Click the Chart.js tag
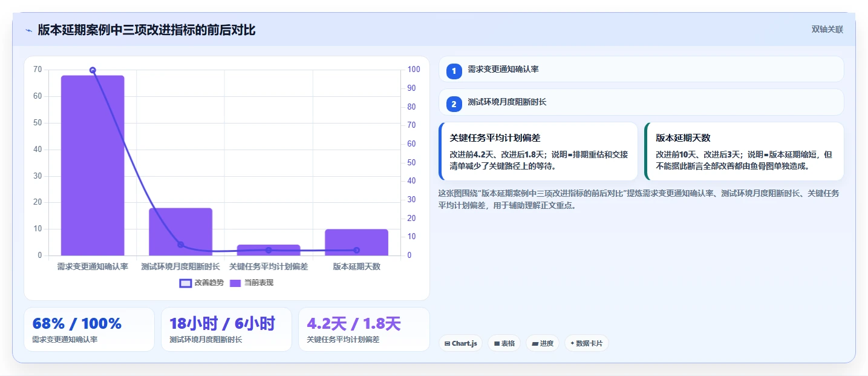The height and width of the screenshot is (376, 868). click(460, 343)
